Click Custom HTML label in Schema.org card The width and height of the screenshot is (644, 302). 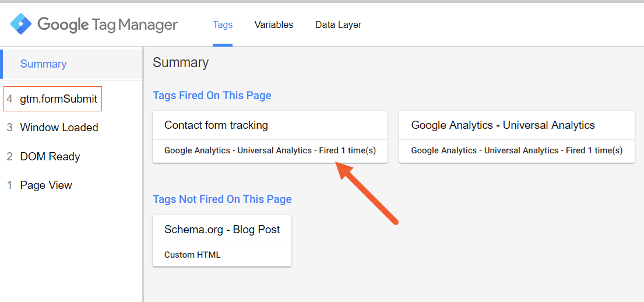click(x=192, y=255)
